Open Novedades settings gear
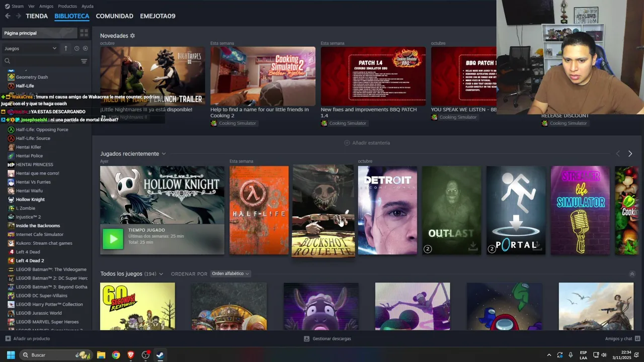644x362 pixels. tap(132, 36)
